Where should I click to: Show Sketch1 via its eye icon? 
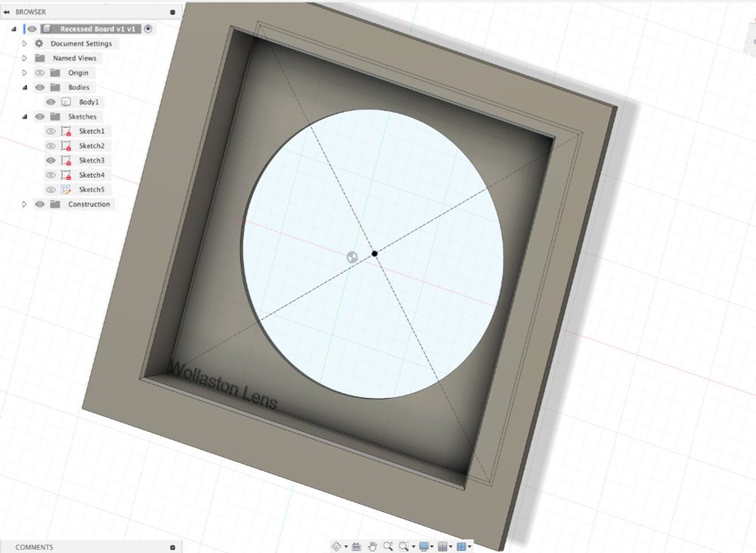(51, 132)
